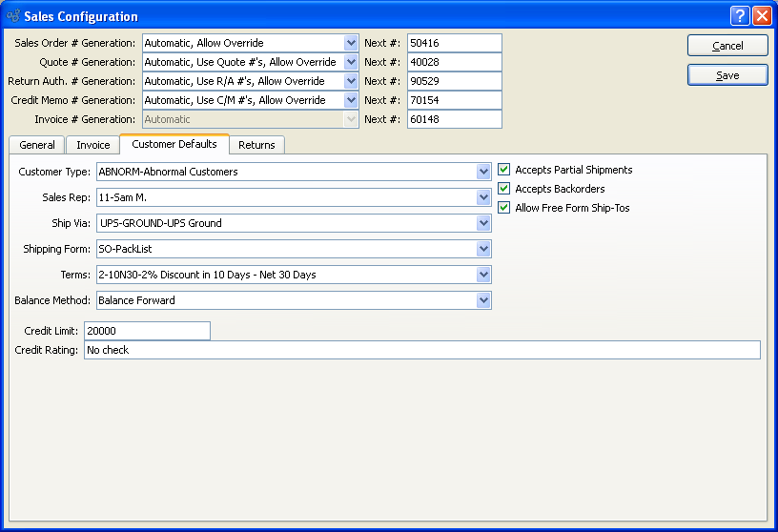
Task: Toggle Allow Free Form Ship-Tos checkbox
Action: coord(503,208)
